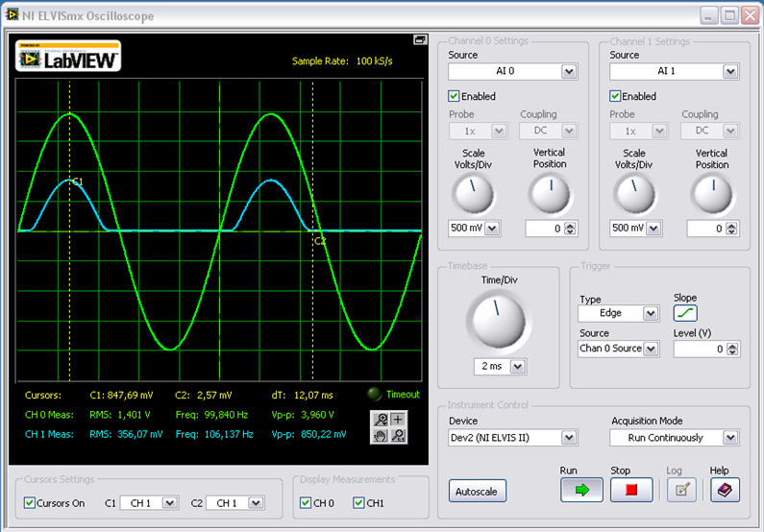764x532 pixels.
Task: Click Channel 0 Vertical Position knob
Action: point(550,194)
